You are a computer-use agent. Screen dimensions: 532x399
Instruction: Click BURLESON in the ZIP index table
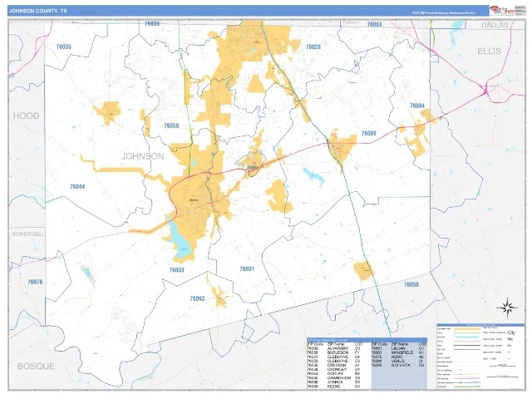pos(337,352)
